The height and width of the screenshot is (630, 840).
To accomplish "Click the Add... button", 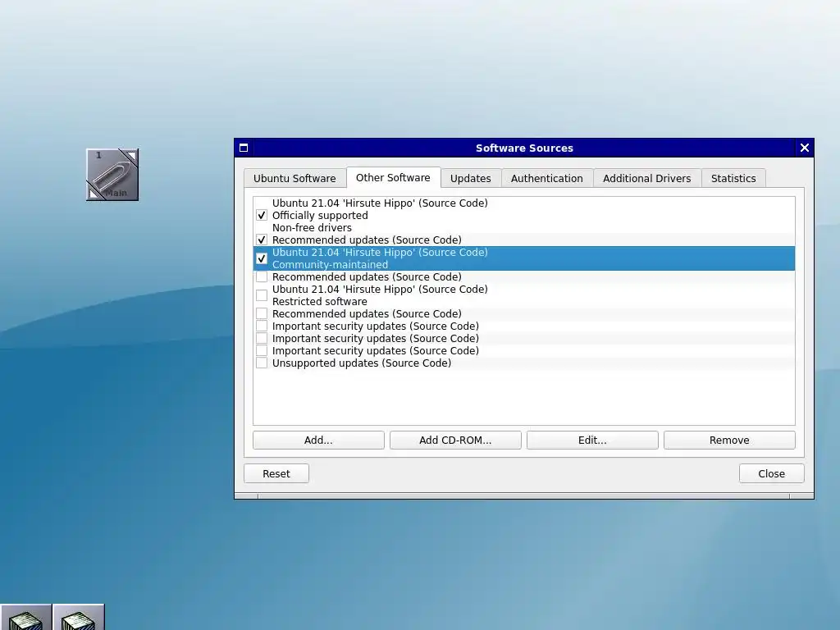I will (318, 440).
